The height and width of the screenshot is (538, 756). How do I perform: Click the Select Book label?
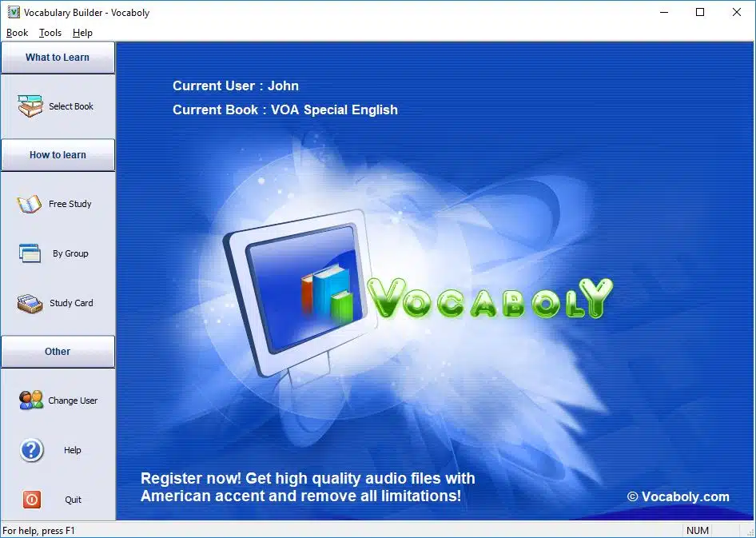(x=71, y=106)
